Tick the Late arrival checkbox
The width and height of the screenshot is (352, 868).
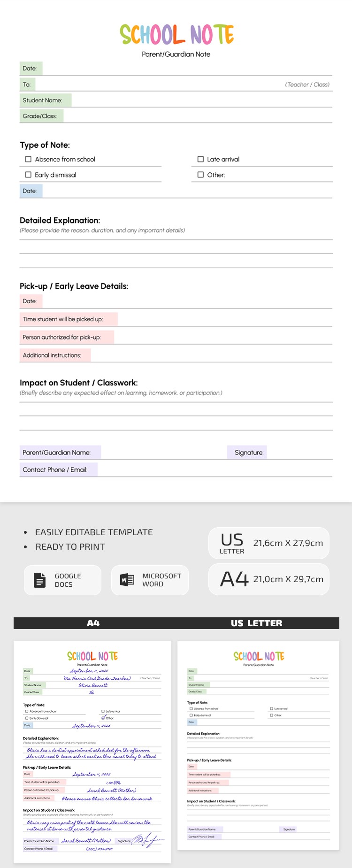(200, 159)
